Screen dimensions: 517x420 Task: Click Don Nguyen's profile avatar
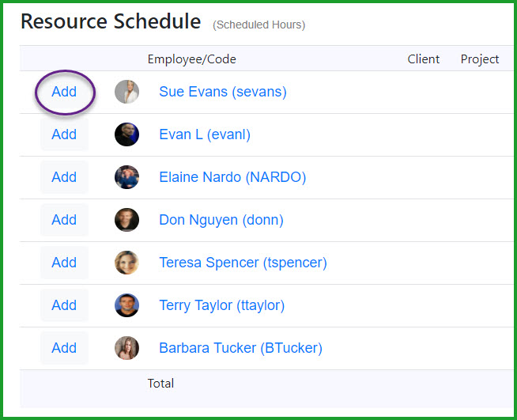[126, 220]
